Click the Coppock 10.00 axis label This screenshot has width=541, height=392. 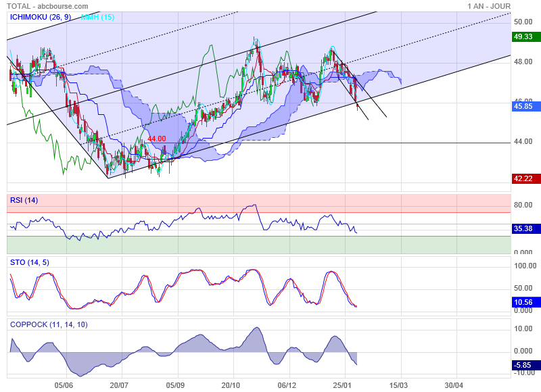(523, 328)
